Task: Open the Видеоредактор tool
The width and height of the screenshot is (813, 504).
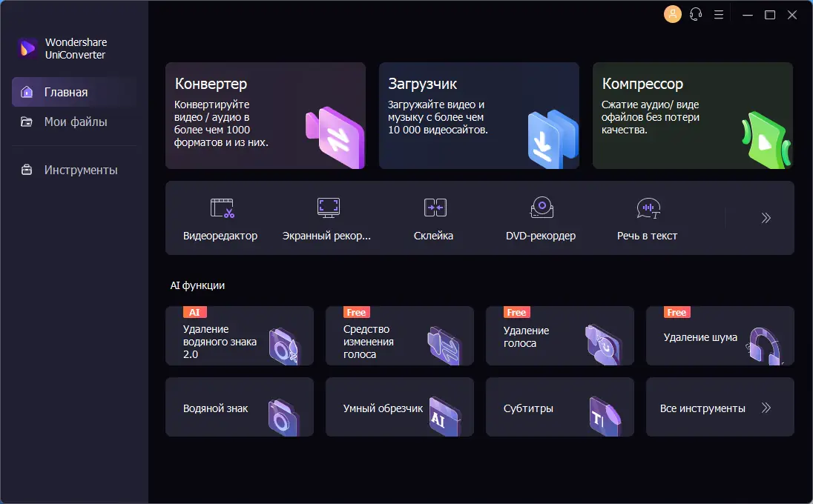Action: click(x=219, y=217)
